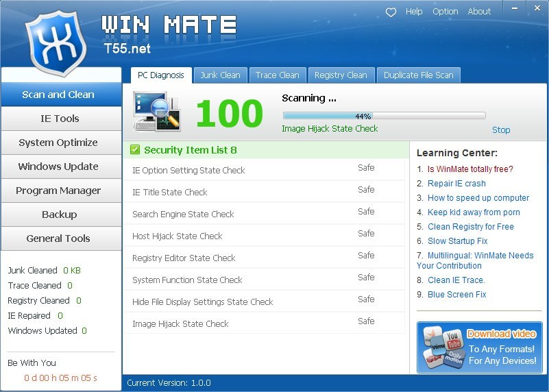Toggle the Security Item List checkbox
Image resolution: width=549 pixels, height=392 pixels.
coord(135,150)
